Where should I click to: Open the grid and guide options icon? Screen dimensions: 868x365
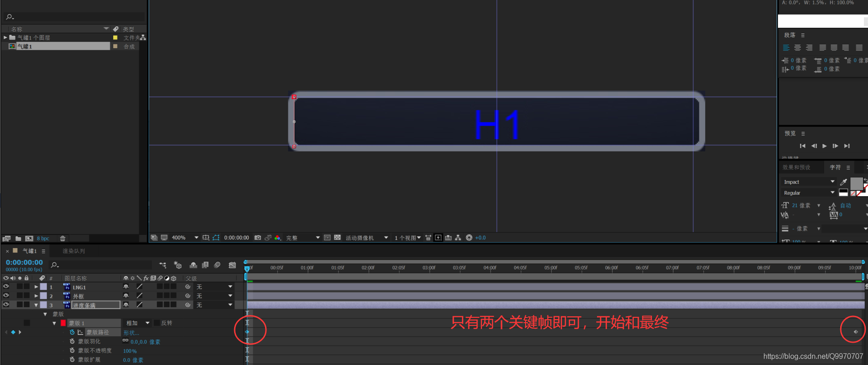click(x=206, y=238)
